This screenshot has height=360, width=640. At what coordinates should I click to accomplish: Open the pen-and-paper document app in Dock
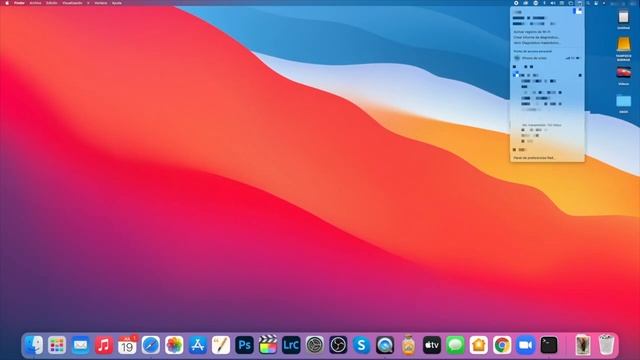tap(221, 345)
